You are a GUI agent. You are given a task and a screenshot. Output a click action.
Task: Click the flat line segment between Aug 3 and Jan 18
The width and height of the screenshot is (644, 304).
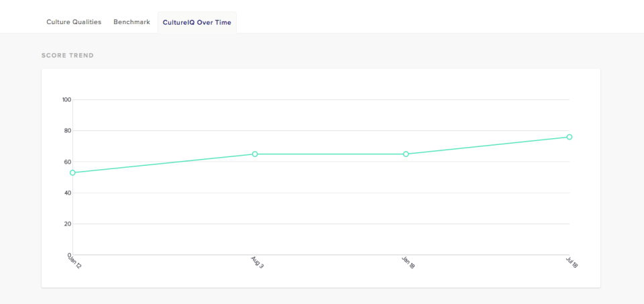330,154
